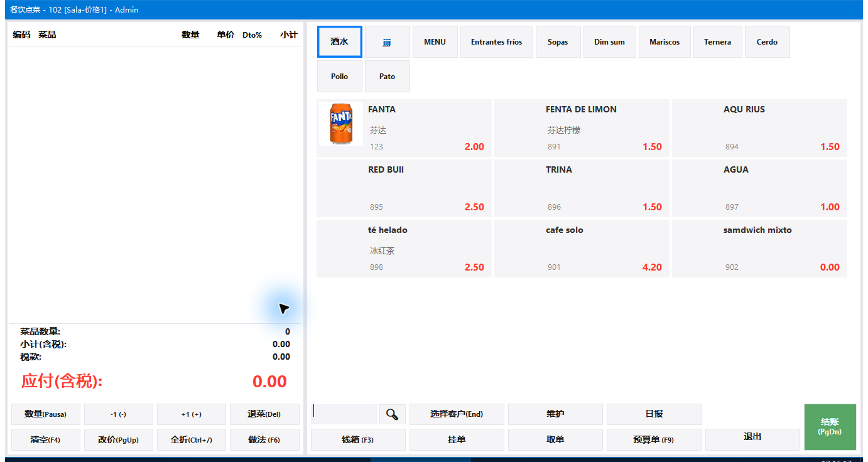The height and width of the screenshot is (462, 868).
Task: Check out with the green 结账 button
Action: [x=830, y=427]
